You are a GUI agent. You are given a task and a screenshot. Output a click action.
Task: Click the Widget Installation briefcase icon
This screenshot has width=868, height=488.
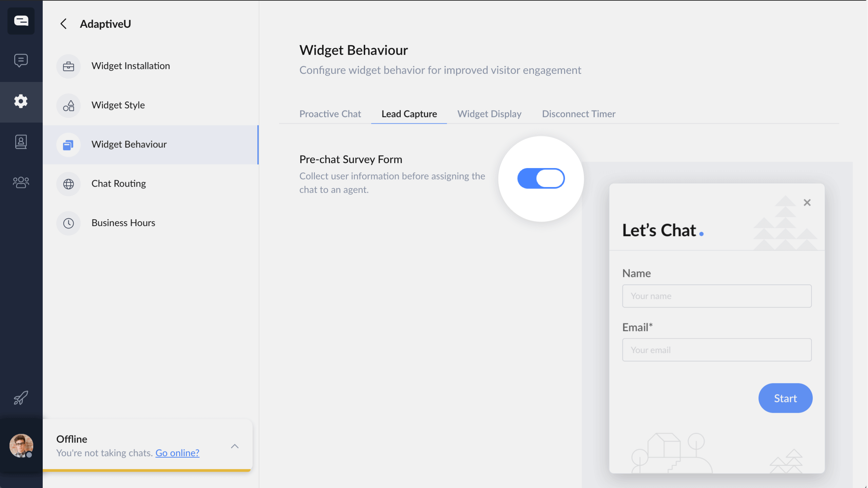68,66
